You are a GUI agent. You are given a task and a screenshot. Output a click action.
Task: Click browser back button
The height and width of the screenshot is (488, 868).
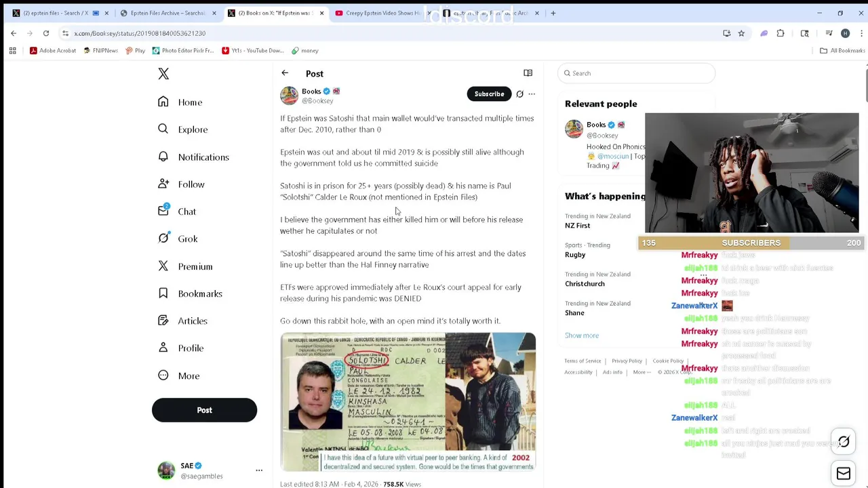pos(14,33)
